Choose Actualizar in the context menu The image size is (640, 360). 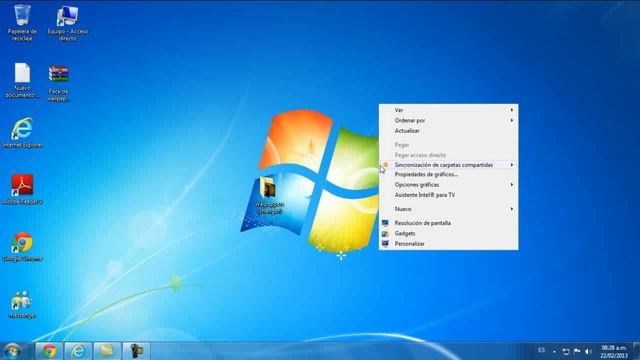click(x=449, y=131)
